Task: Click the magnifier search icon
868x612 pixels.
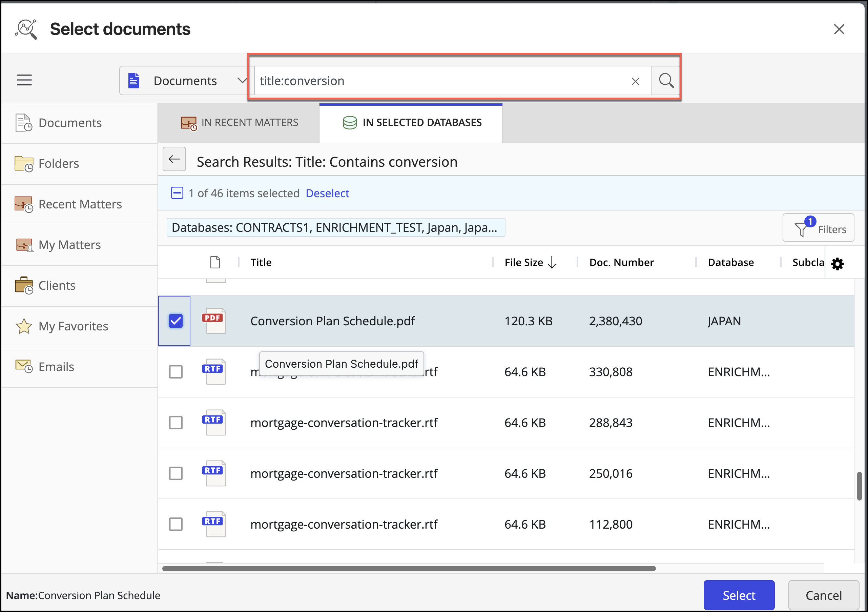Action: click(665, 81)
